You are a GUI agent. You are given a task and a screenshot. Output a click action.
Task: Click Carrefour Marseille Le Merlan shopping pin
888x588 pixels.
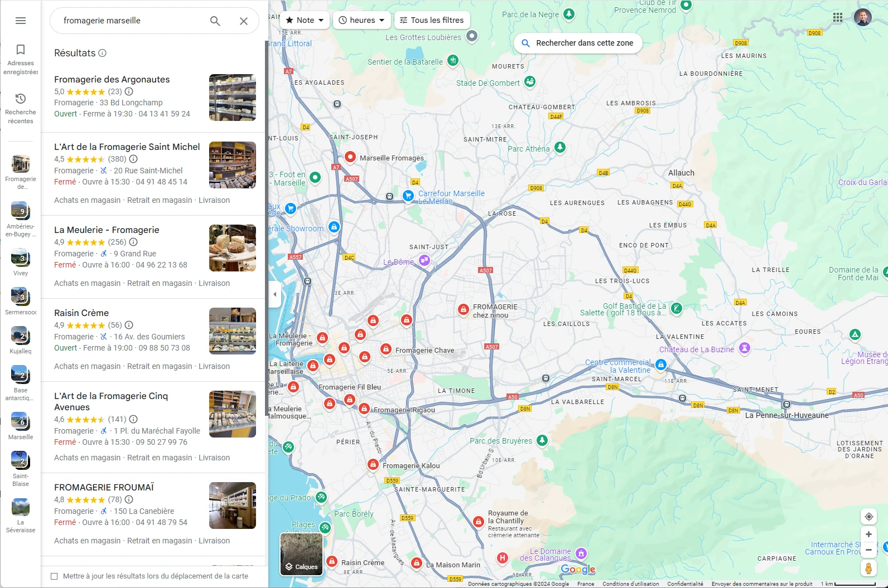tap(408, 196)
